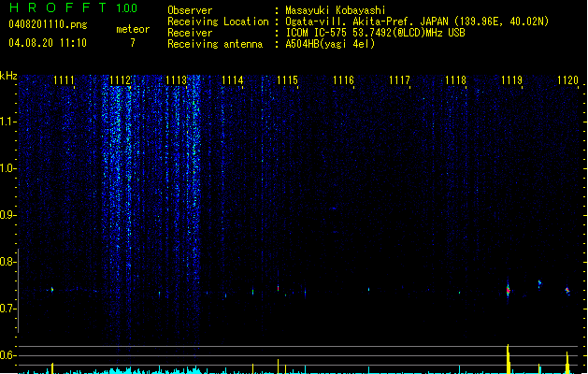
Task: Click the Receiving antenna label
Action: [215, 44]
